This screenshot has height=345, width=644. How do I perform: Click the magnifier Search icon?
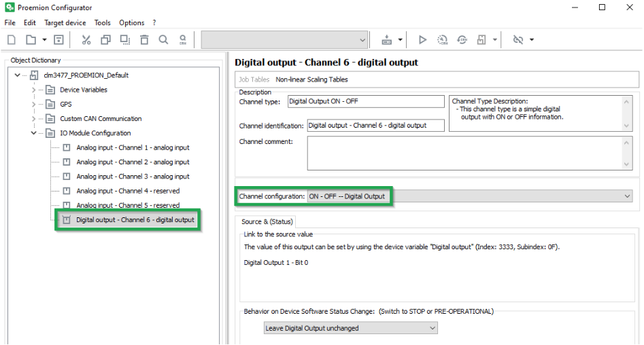(163, 40)
